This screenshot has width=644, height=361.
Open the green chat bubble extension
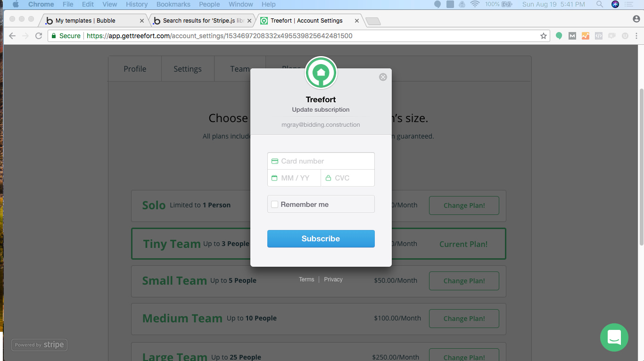[x=559, y=36]
